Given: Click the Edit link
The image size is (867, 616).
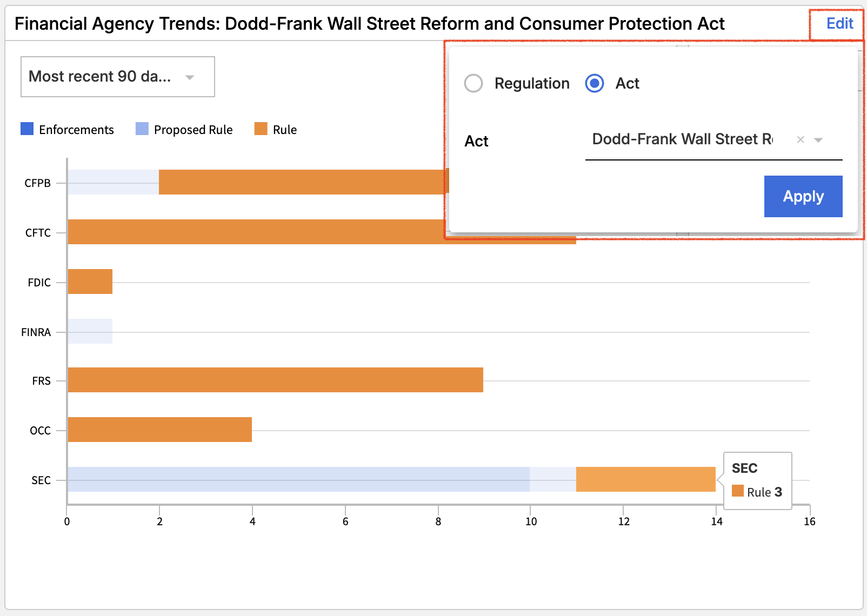Looking at the screenshot, I should coord(839,24).
